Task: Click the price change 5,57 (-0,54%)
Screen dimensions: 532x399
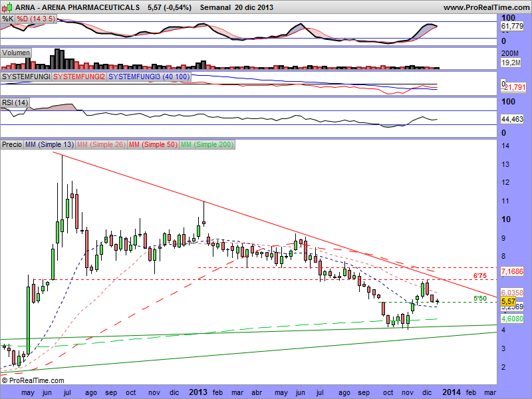Action: point(170,7)
